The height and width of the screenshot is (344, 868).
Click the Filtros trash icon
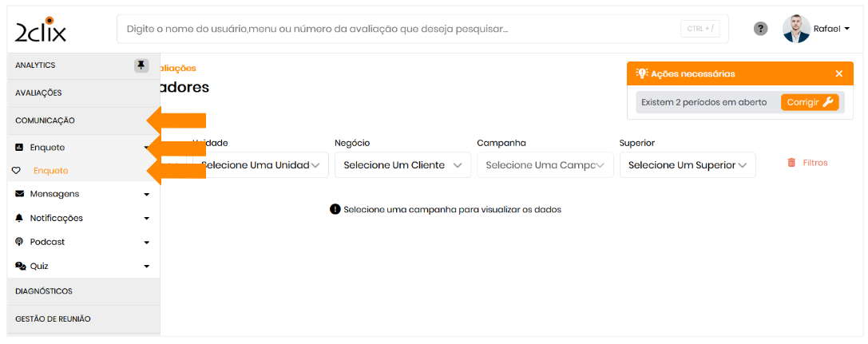pos(791,163)
